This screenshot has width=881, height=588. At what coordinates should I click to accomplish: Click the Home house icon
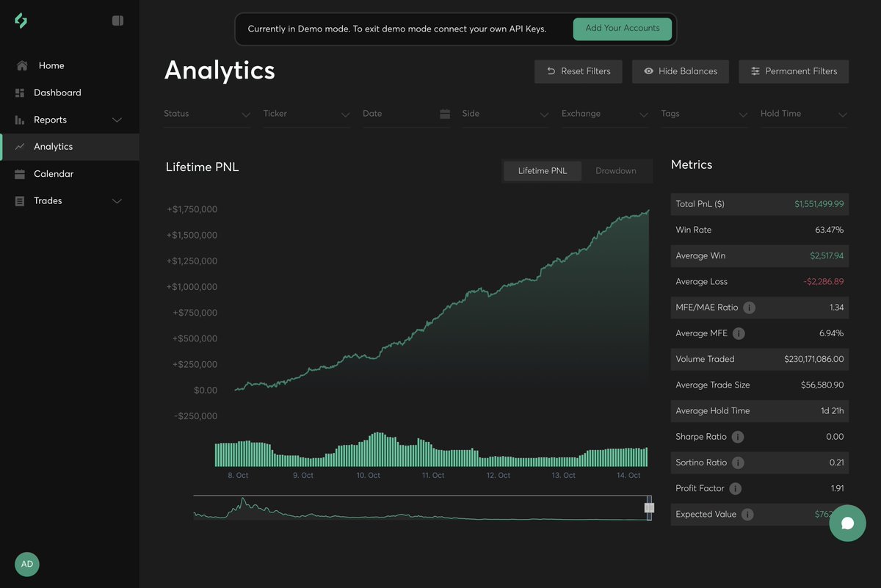coord(22,65)
